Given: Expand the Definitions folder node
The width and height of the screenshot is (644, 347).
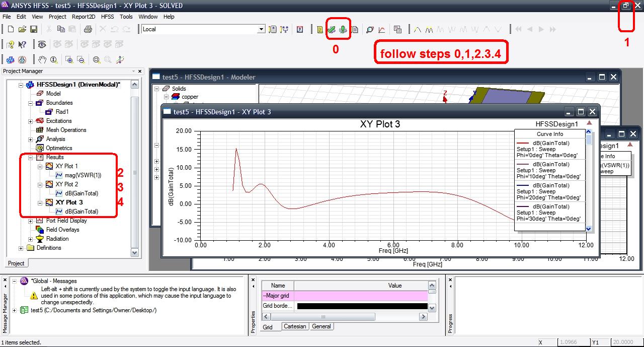Looking at the screenshot, I should (x=21, y=248).
